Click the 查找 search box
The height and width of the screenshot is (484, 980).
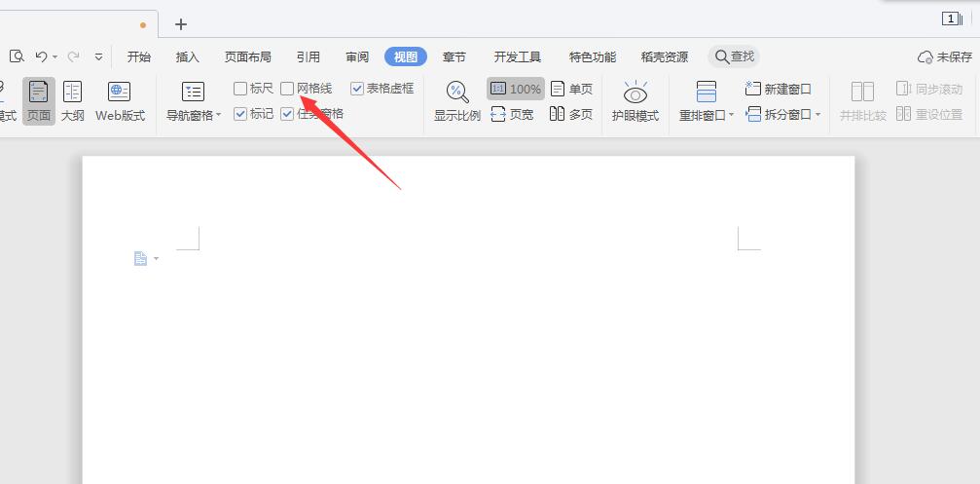pos(734,56)
